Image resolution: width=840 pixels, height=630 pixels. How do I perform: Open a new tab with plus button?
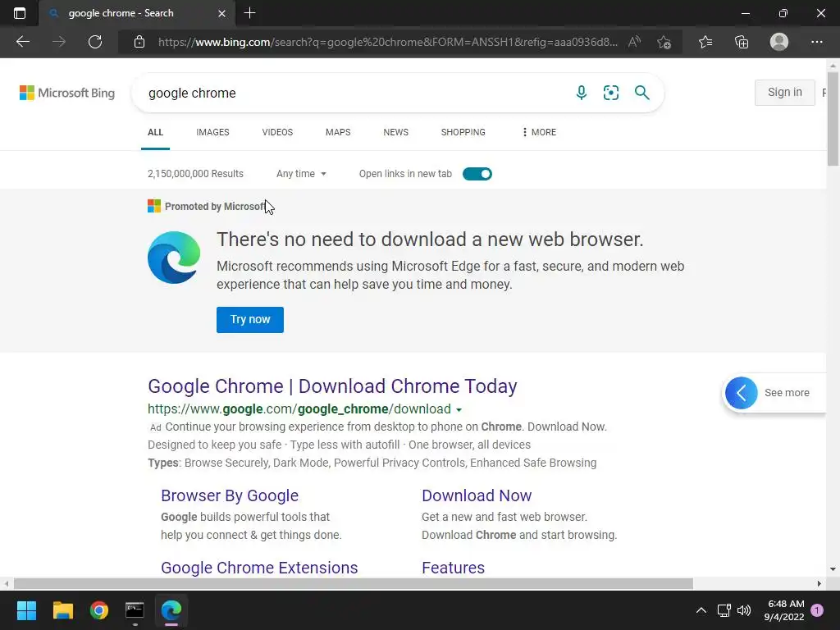pyautogui.click(x=249, y=13)
